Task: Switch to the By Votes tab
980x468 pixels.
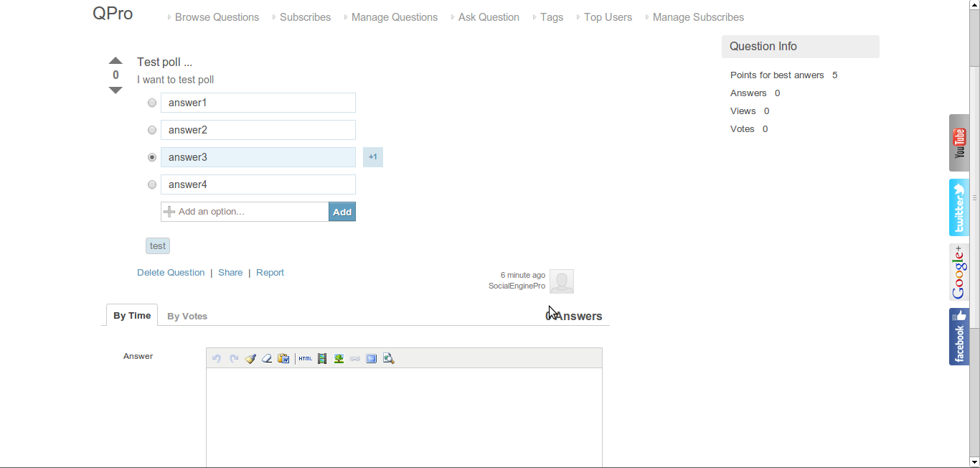Action: click(x=187, y=316)
